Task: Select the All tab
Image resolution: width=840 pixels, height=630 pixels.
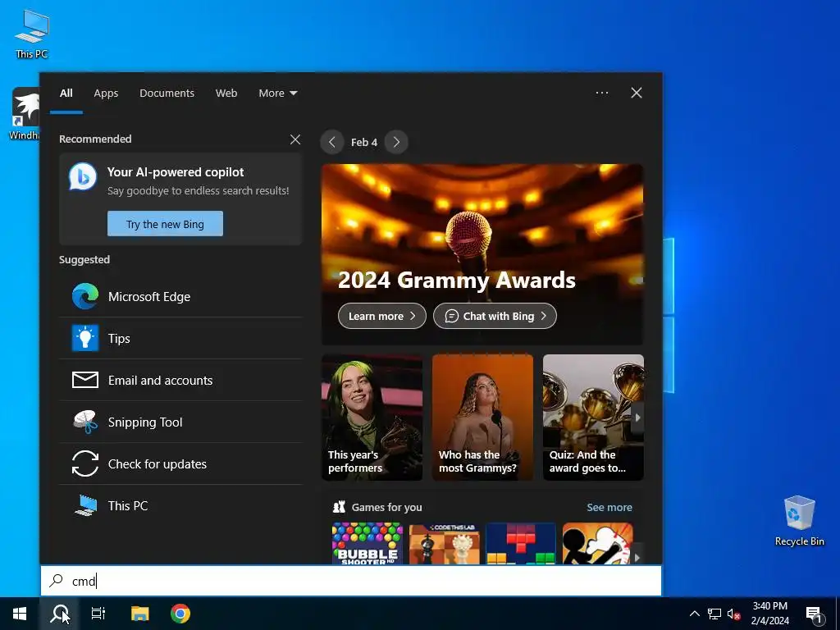Action: [66, 94]
